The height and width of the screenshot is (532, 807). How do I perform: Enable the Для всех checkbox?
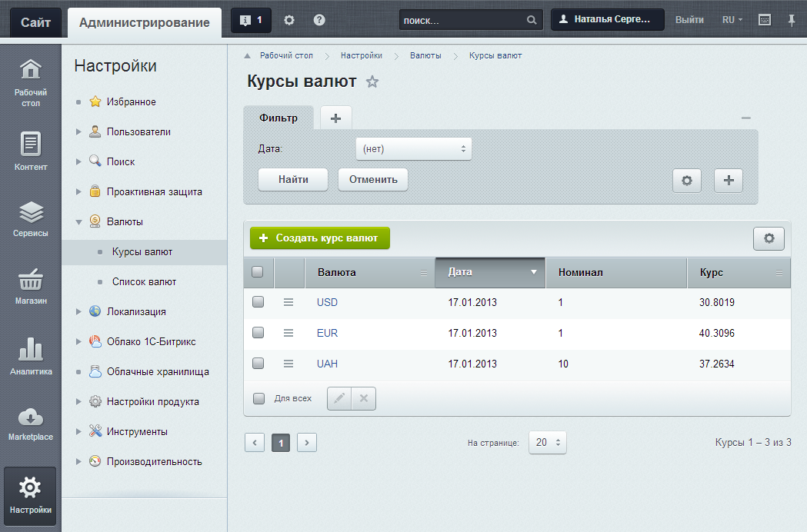pyautogui.click(x=259, y=398)
